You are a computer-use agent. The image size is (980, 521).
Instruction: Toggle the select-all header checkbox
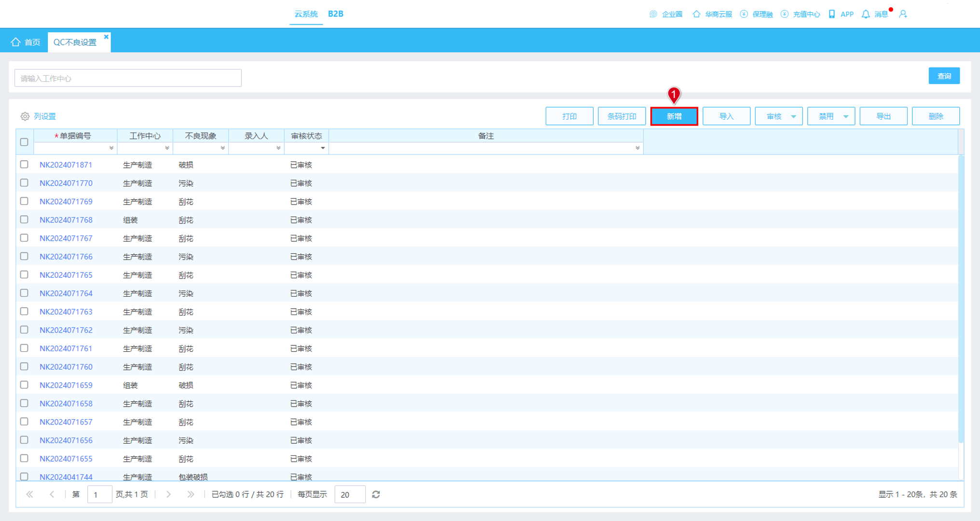click(x=24, y=142)
